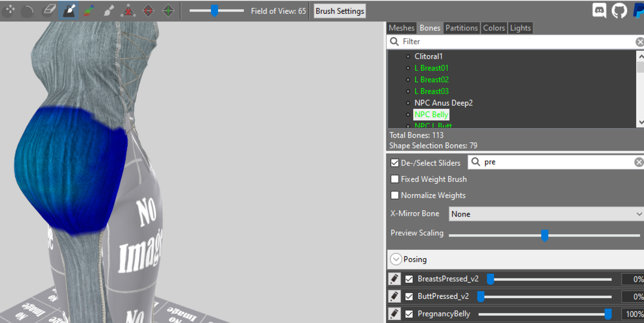Adjust the Preview Scaling slider
The height and width of the screenshot is (323, 644).
[x=545, y=235]
